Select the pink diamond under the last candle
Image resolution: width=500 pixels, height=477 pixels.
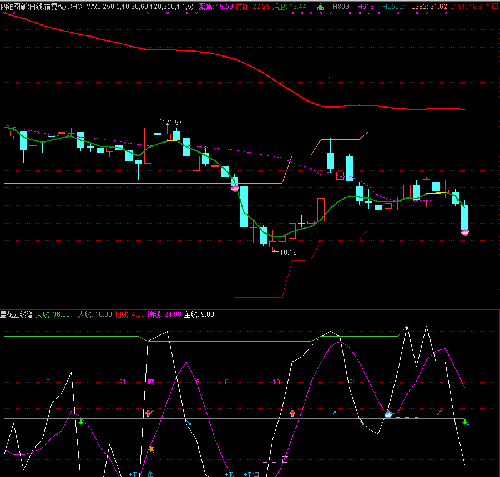465,233
